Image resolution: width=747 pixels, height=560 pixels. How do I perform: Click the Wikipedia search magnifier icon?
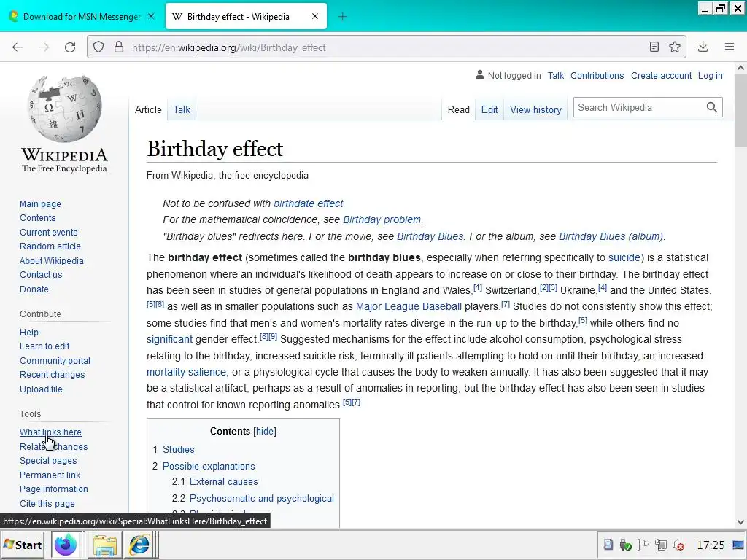pyautogui.click(x=712, y=107)
